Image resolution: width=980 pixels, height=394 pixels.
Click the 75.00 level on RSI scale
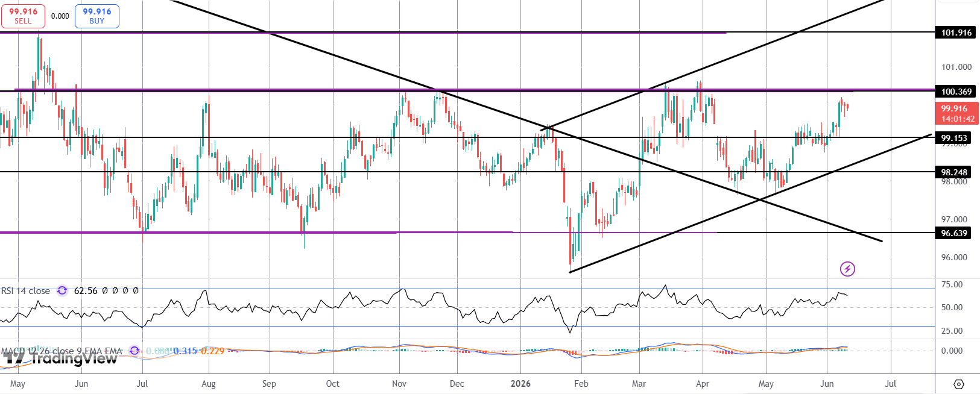click(x=952, y=284)
